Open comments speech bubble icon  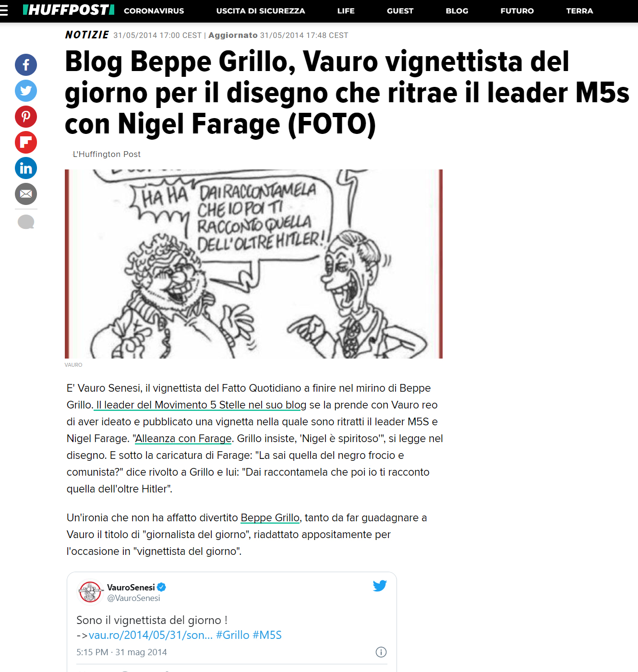26,222
